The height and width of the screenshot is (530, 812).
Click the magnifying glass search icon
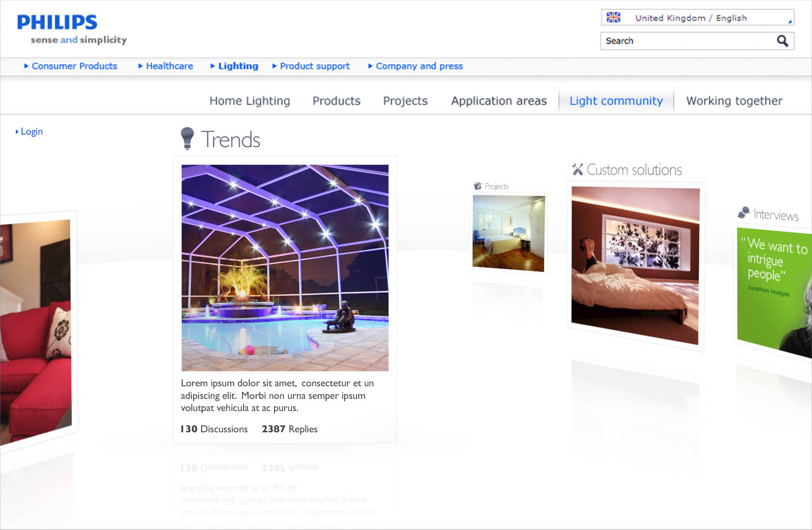click(782, 41)
